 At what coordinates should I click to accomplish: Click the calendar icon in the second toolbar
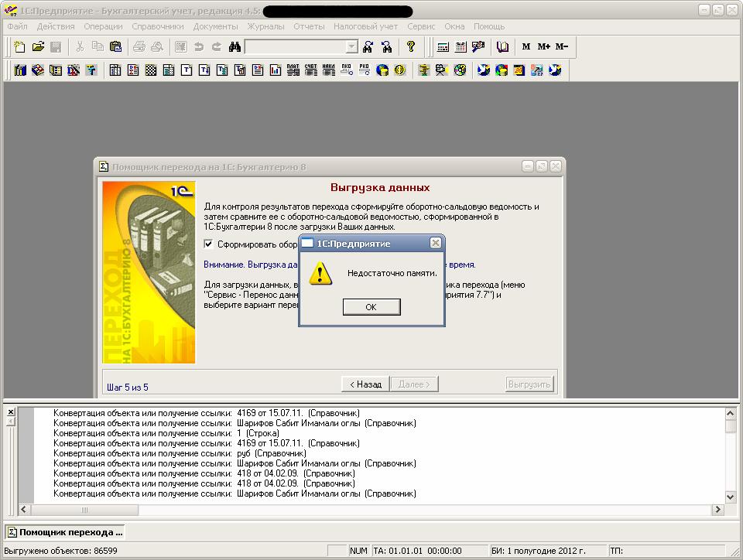pos(519,70)
